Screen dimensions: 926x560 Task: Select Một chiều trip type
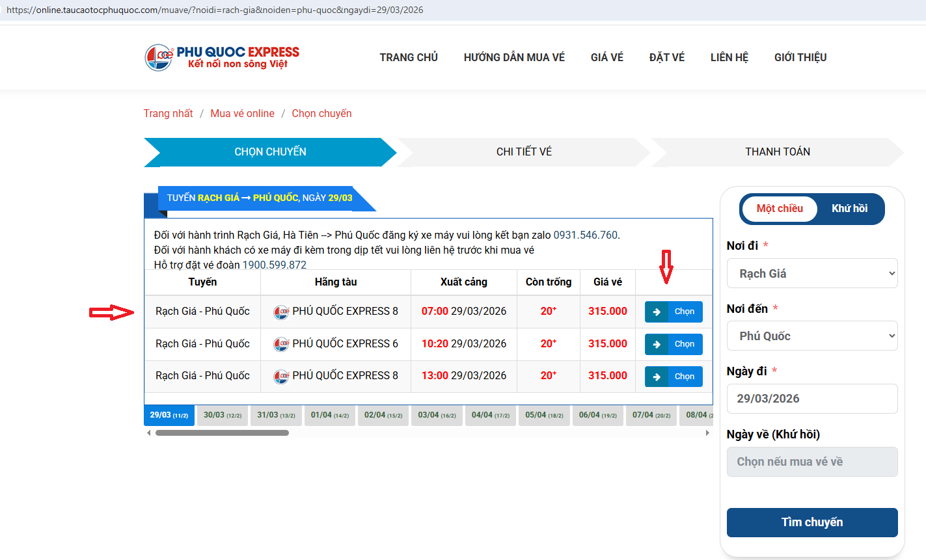tap(780, 209)
